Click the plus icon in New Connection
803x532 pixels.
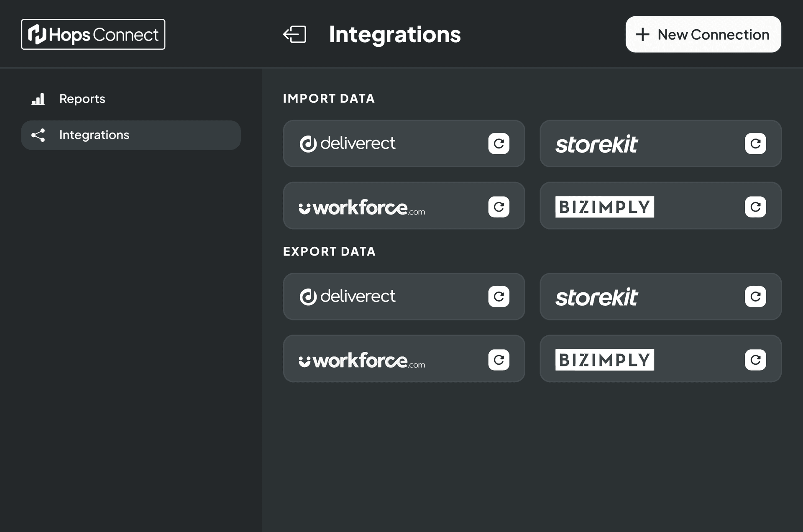tap(642, 34)
